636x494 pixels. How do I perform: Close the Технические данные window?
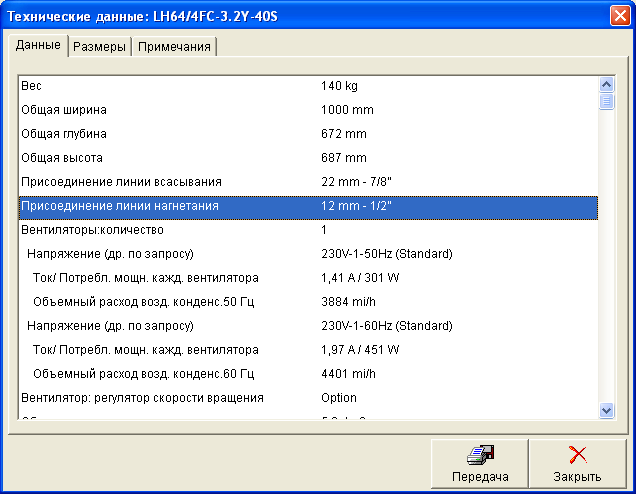(x=620, y=16)
